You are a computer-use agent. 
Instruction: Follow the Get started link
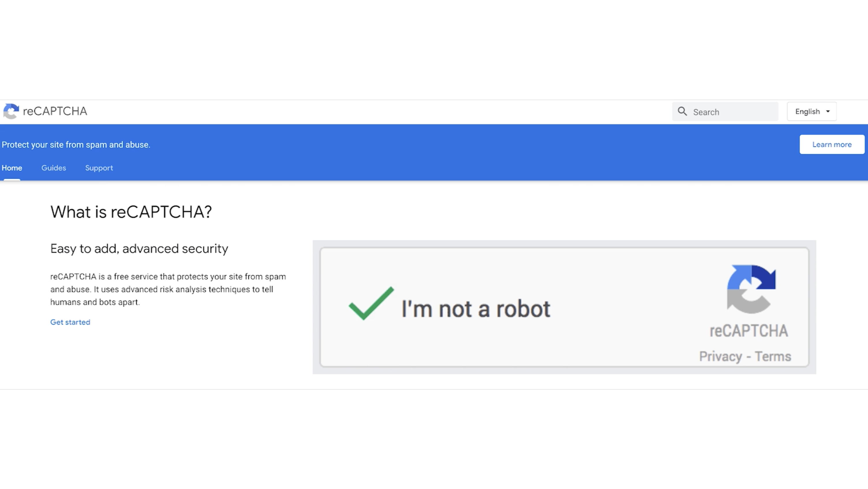click(x=70, y=322)
